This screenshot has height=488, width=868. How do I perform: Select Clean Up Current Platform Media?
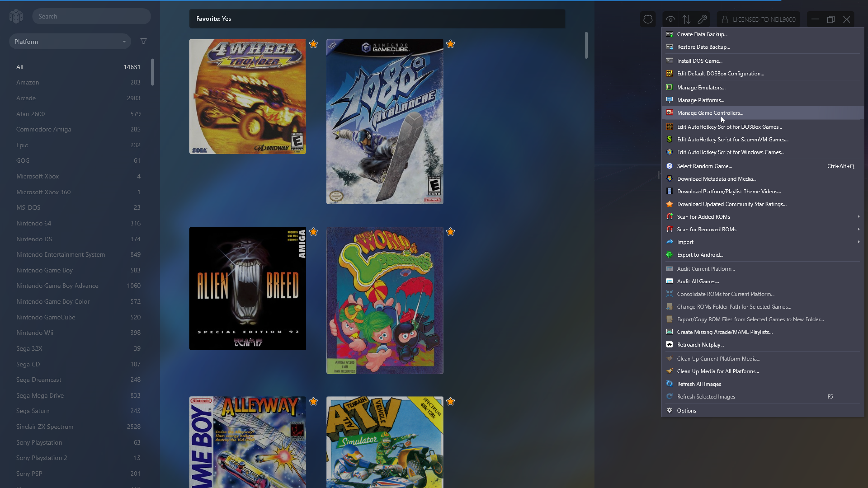point(763,359)
